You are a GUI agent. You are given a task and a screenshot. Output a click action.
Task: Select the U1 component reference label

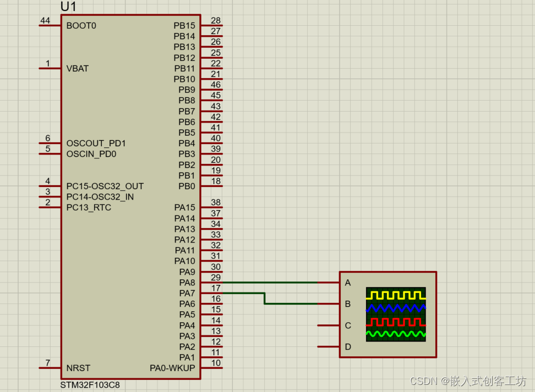pos(68,7)
